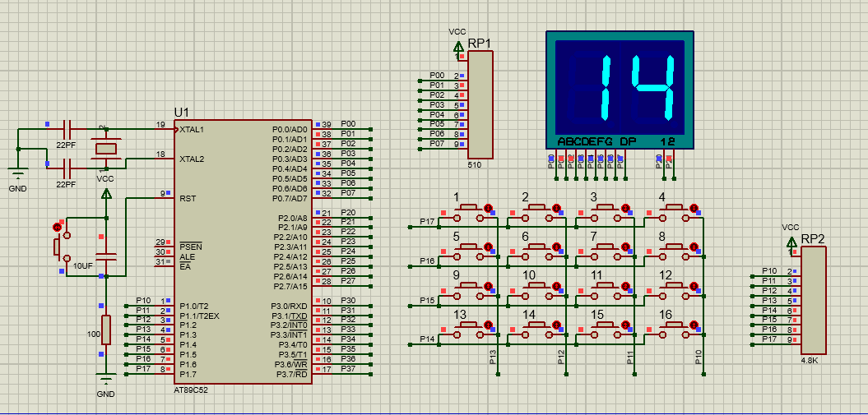Select the two-digit seven-segment display showing 14

pos(620,90)
